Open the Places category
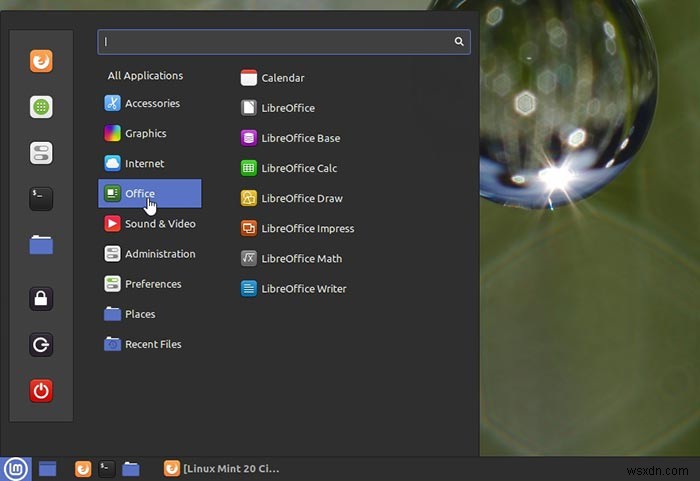700x481 pixels. coord(150,314)
